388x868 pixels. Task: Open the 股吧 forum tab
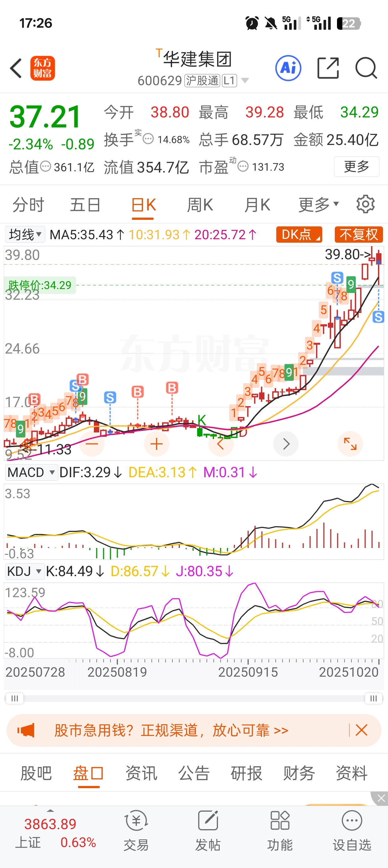pyautogui.click(x=36, y=773)
